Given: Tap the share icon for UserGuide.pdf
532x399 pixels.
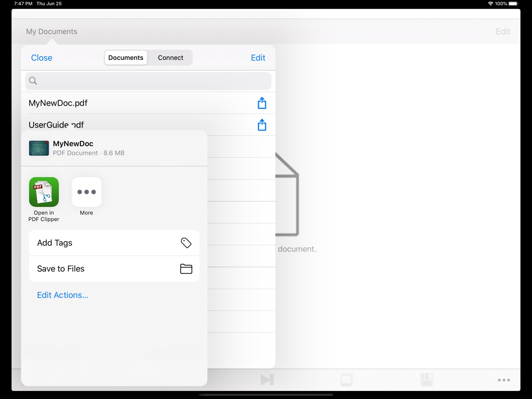Looking at the screenshot, I should click(262, 125).
